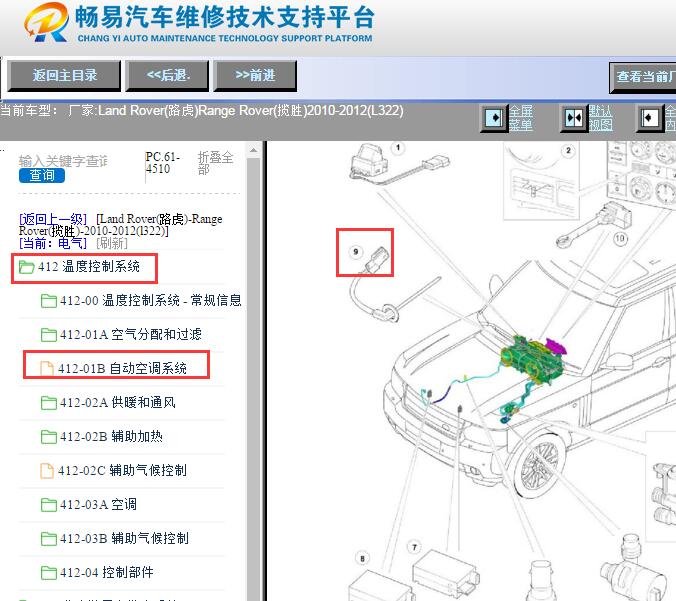Click folder icon beside 412-04 控制部件

[49, 573]
